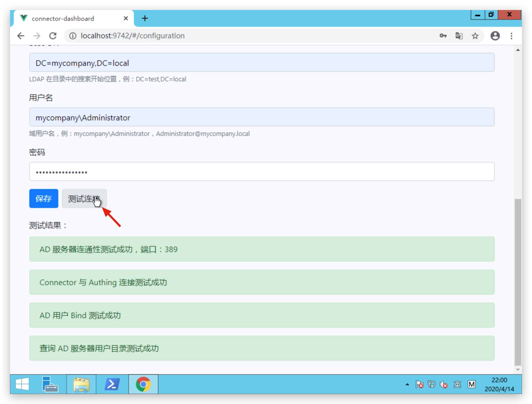Close the connector-dashboard tab

pyautogui.click(x=126, y=18)
